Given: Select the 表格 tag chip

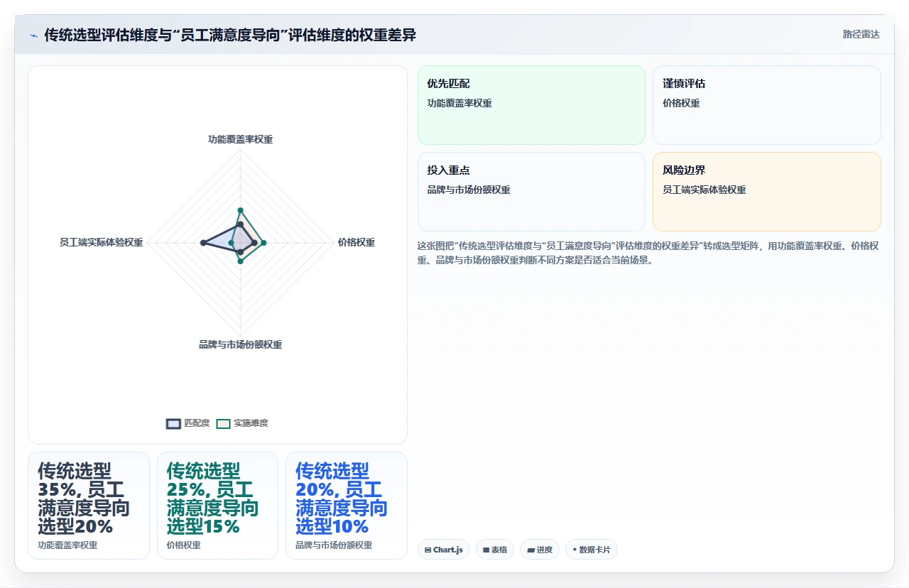Looking at the screenshot, I should click(495, 550).
